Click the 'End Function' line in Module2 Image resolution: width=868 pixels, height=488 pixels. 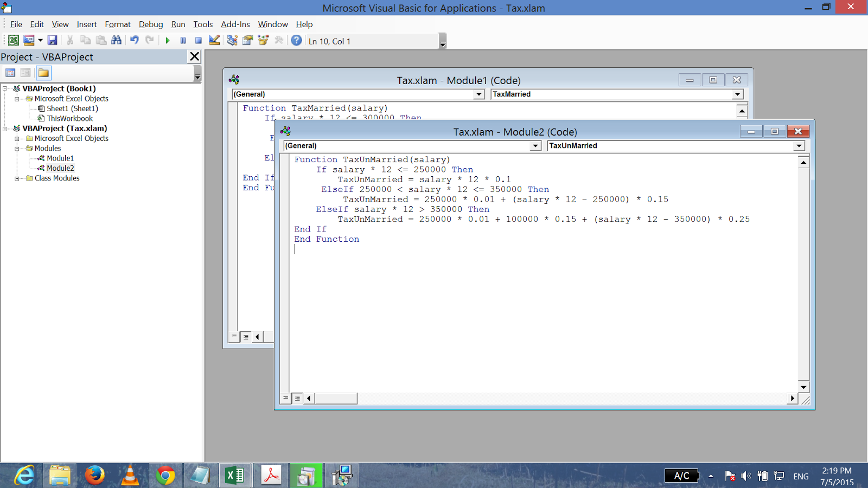click(x=327, y=239)
